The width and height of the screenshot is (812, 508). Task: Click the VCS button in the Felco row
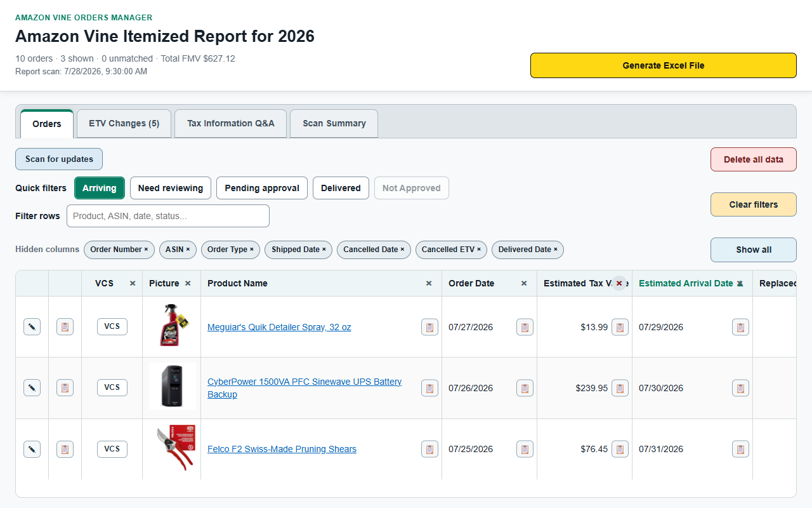point(112,449)
